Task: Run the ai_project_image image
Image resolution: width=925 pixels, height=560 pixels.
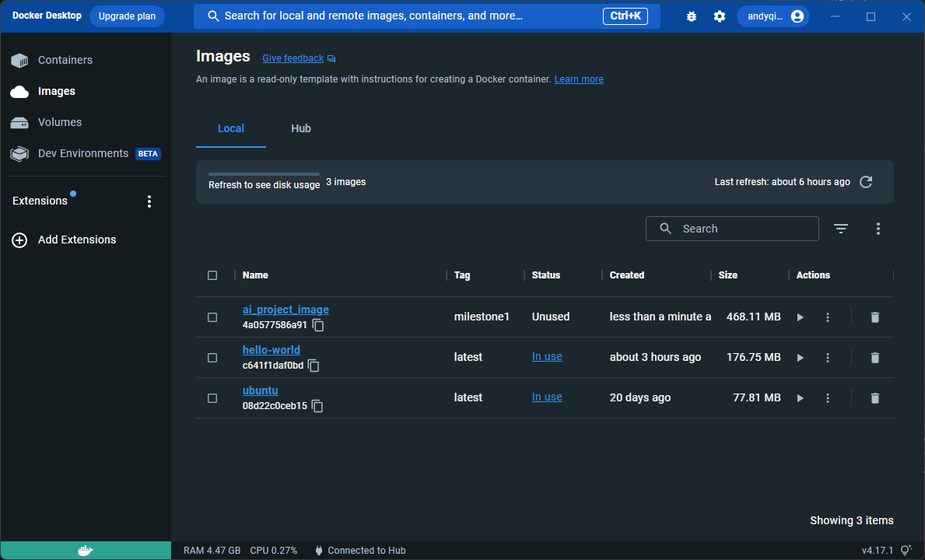Action: point(800,317)
